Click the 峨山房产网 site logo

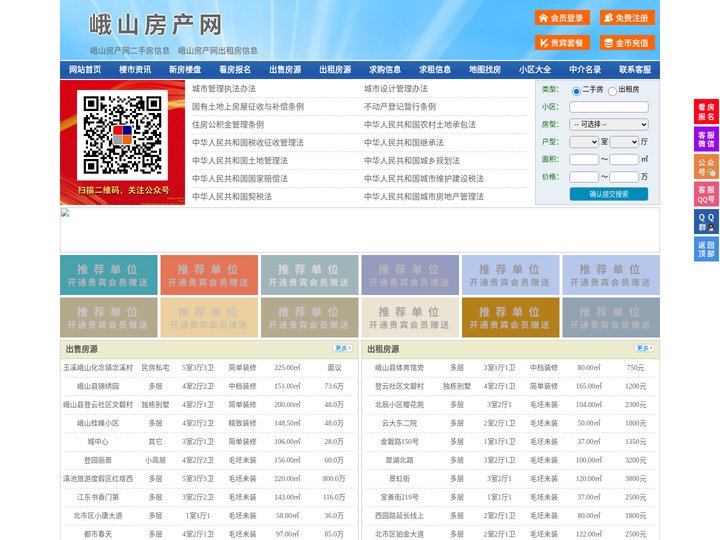156,25
